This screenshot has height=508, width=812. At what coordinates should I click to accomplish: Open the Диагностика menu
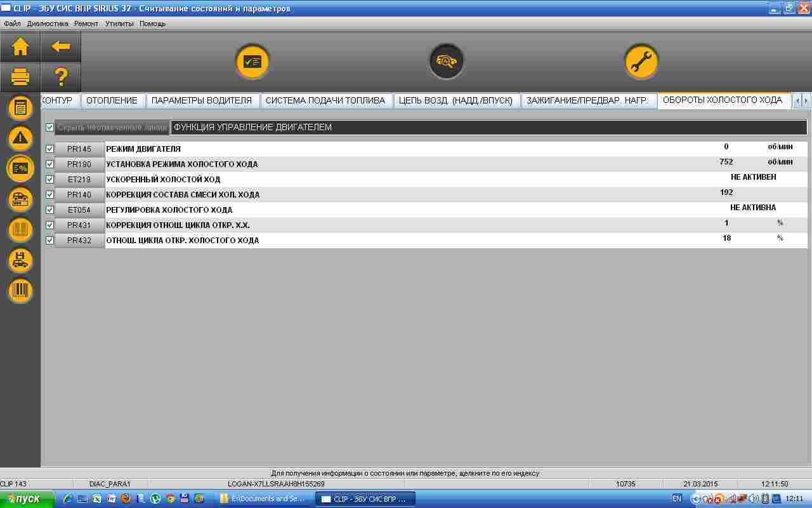pyautogui.click(x=48, y=23)
